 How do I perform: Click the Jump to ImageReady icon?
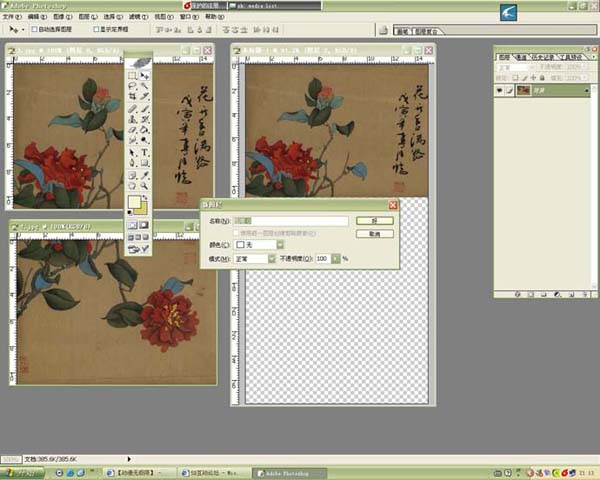pyautogui.click(x=139, y=249)
